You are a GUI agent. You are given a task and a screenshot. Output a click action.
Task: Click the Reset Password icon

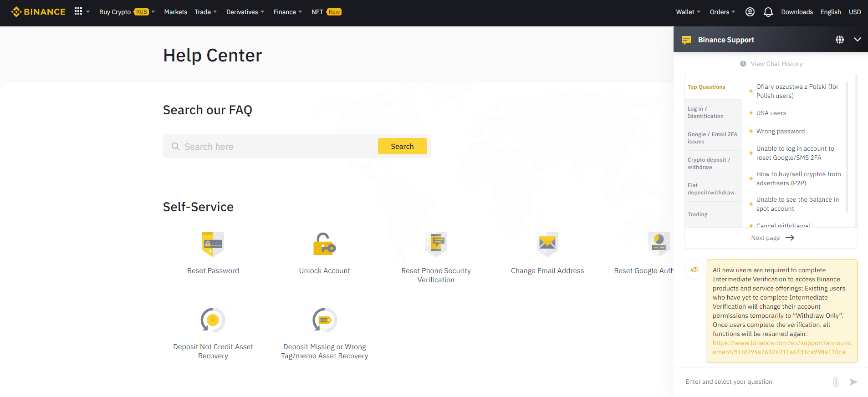coord(213,244)
